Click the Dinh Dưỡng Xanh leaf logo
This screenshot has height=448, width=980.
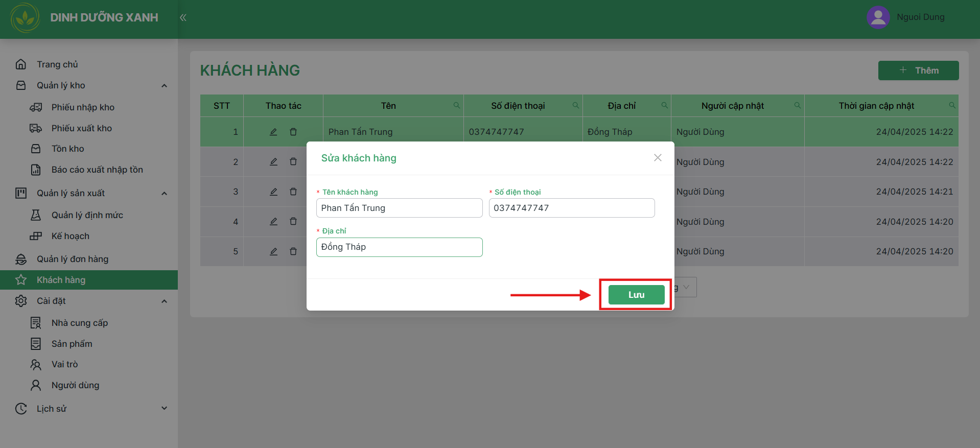[25, 18]
